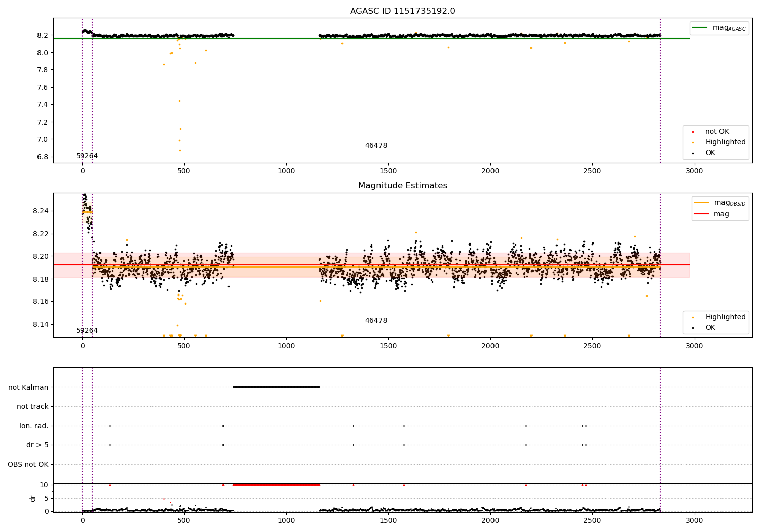The height and width of the screenshot is (532, 760).
Task: Click the 5 tick on the dr axis
Action: coord(47,498)
